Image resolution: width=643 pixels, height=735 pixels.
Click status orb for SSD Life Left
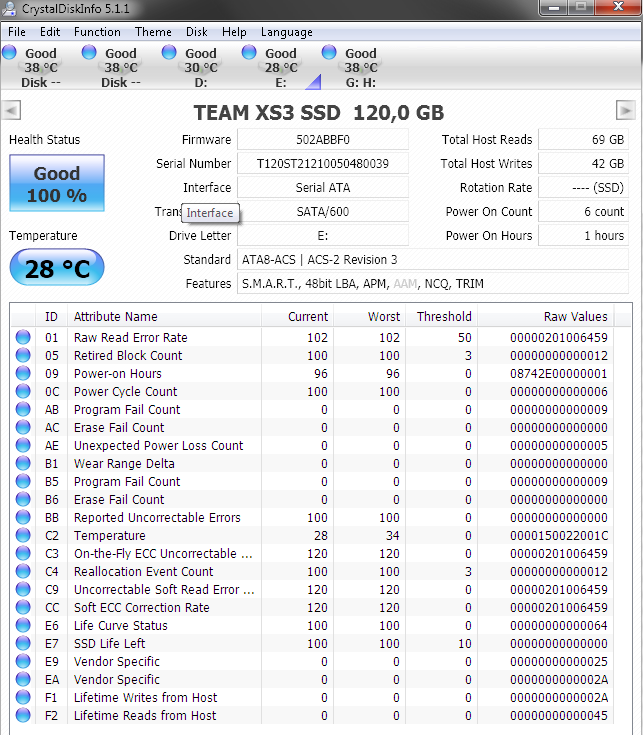(23, 643)
